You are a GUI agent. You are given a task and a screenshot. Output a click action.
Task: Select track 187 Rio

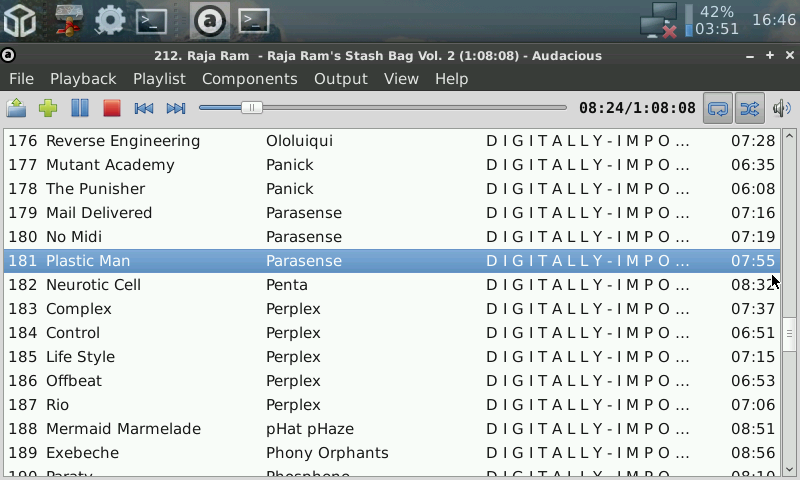[392, 405]
